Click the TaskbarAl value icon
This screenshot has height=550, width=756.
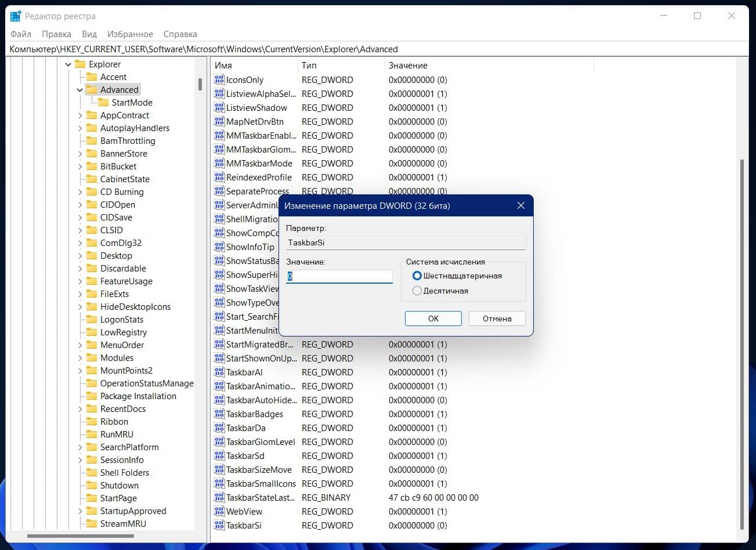[x=219, y=372]
